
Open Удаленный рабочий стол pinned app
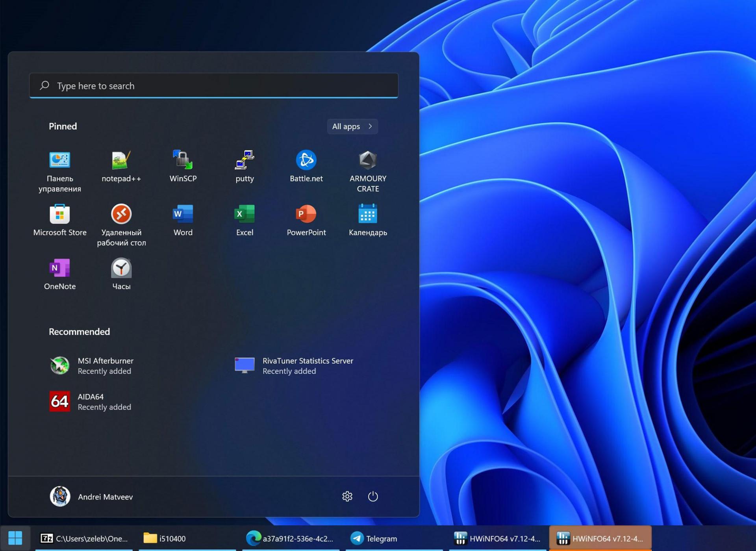121,225
